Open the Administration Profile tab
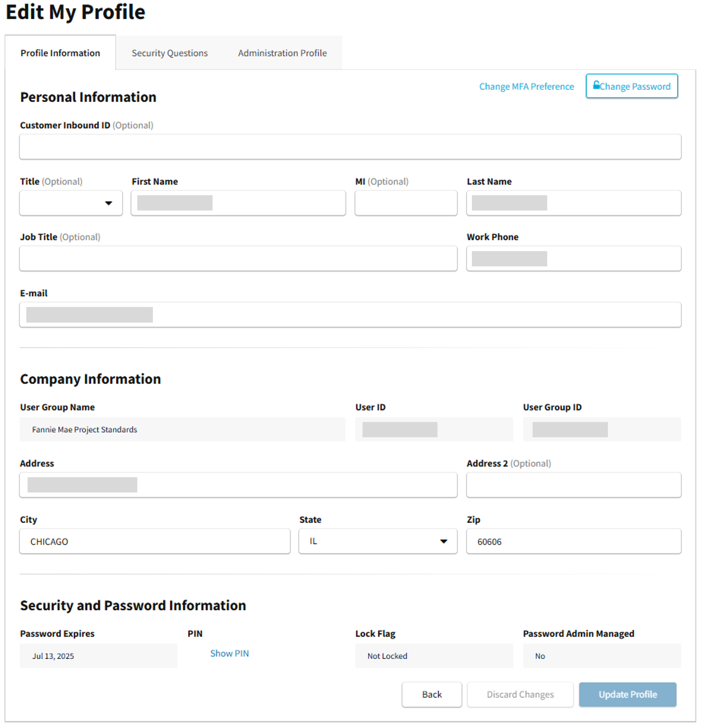703x728 pixels. [x=282, y=53]
